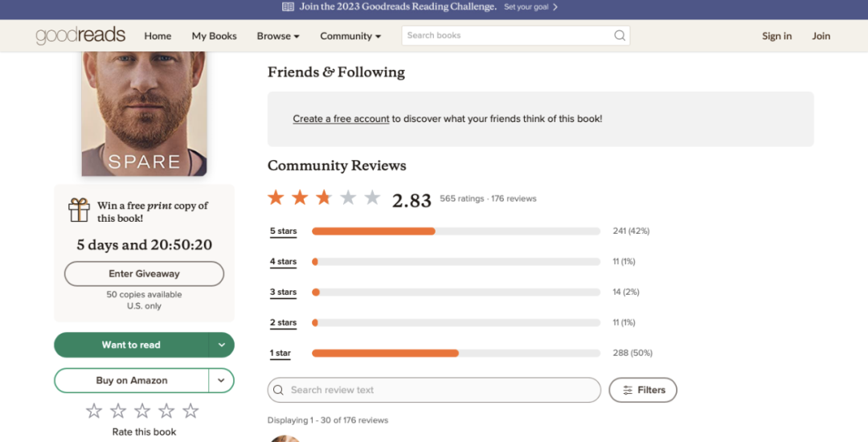Open the Community dropdown menu
The height and width of the screenshot is (442, 868).
point(350,36)
